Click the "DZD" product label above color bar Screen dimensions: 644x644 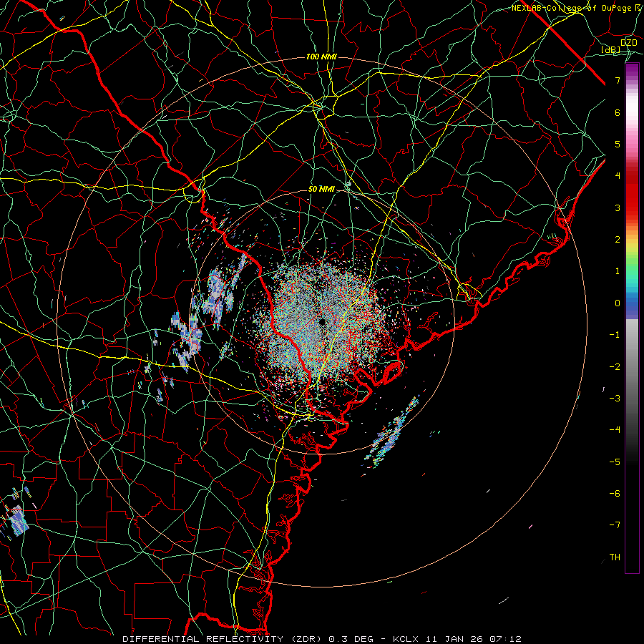coord(629,43)
